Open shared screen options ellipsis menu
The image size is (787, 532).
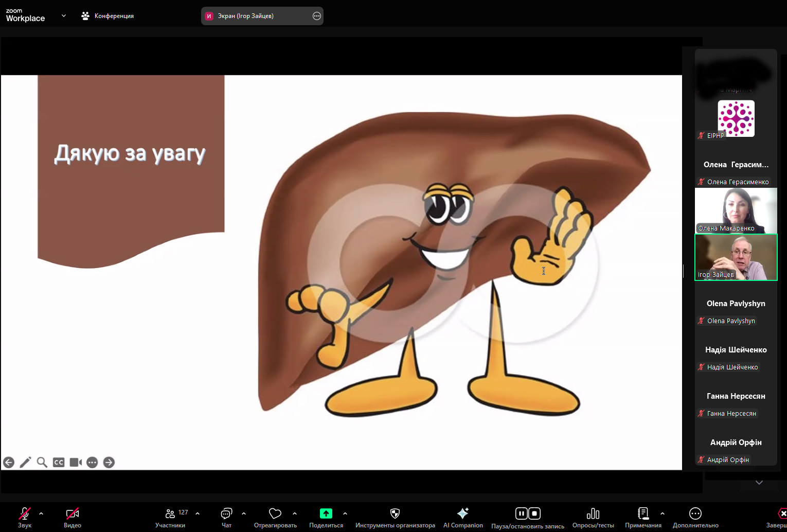coord(316,16)
